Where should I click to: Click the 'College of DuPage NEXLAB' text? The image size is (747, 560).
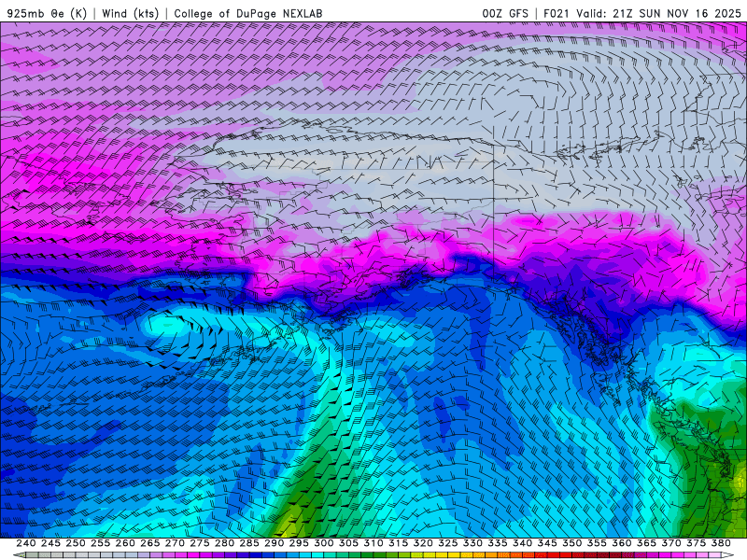click(x=248, y=13)
